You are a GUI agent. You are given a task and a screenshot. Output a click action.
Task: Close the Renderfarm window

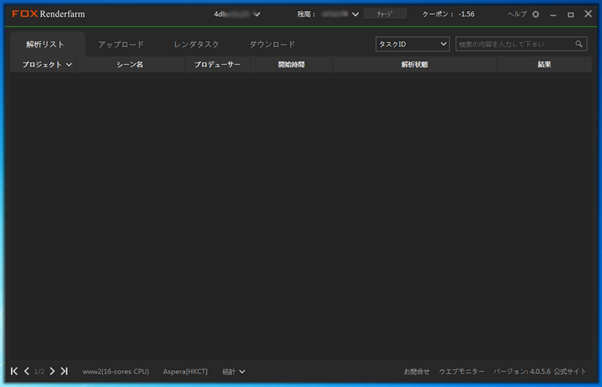click(x=588, y=14)
